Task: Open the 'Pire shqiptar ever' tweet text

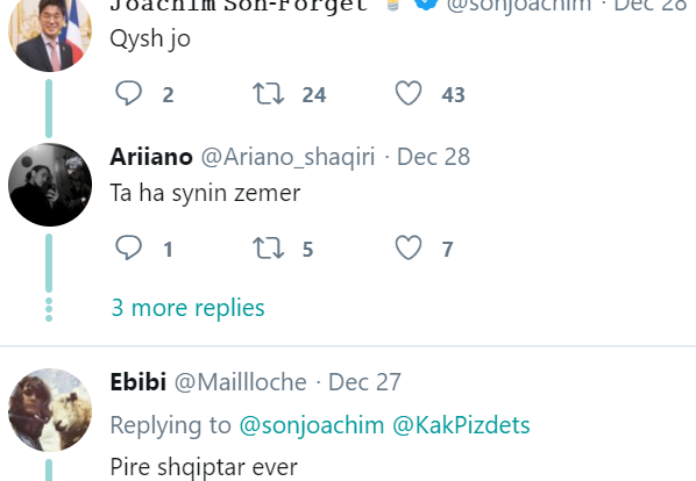Action: pyautogui.click(x=203, y=466)
